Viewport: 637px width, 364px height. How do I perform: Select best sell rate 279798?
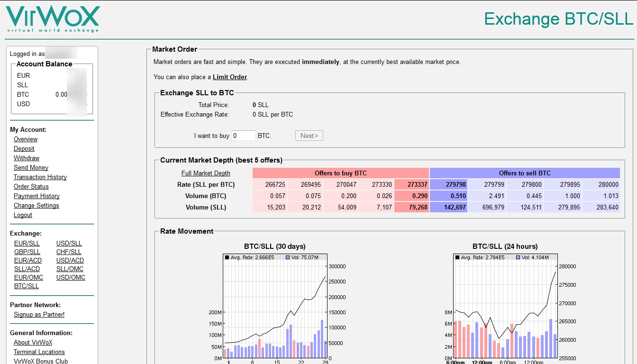point(448,184)
